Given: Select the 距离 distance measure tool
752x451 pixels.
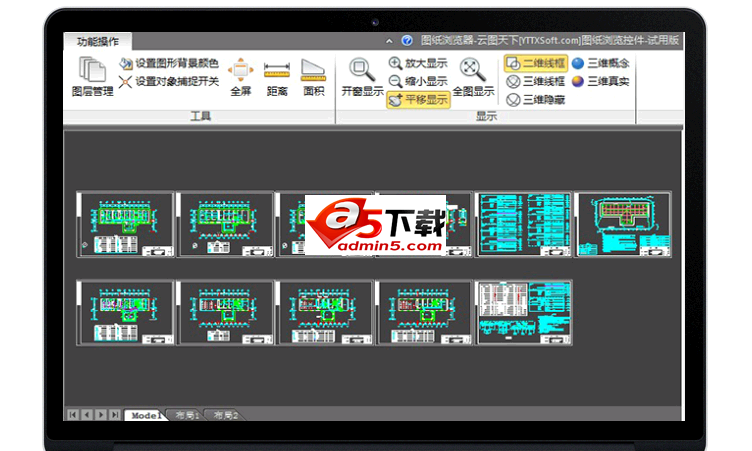Looking at the screenshot, I should (277, 77).
